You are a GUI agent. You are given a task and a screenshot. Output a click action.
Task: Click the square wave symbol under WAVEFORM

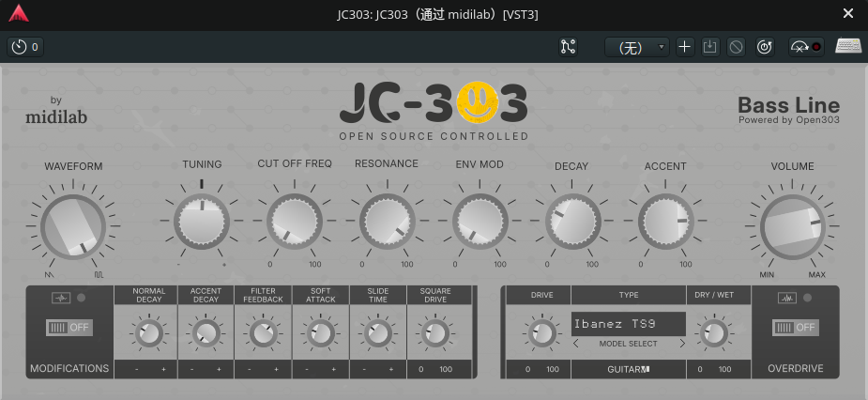(99, 274)
